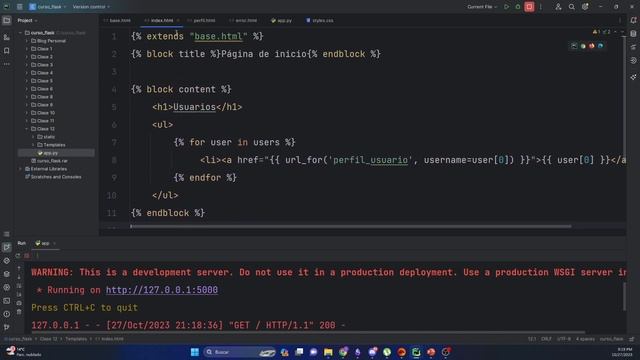Expand the static folder
The height and width of the screenshot is (360, 640).
point(33,137)
